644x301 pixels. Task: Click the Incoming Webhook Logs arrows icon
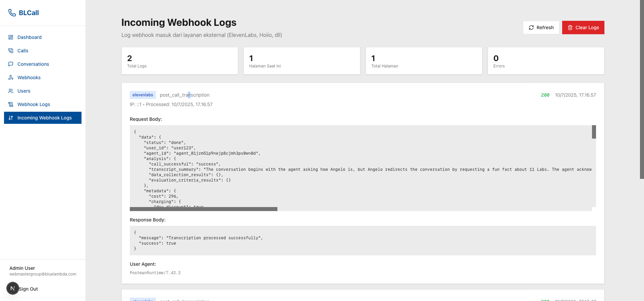click(x=11, y=118)
